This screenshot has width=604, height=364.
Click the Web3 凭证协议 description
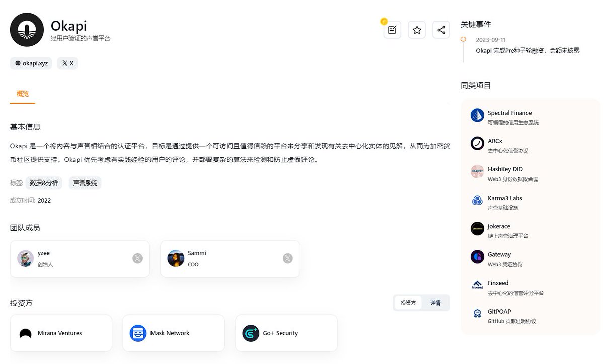[505, 264]
